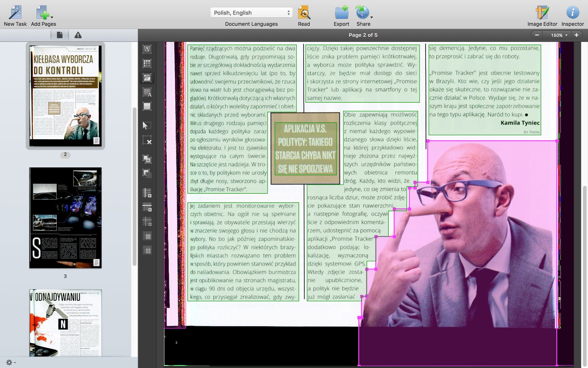Select the Cut Area Part tool

click(147, 173)
